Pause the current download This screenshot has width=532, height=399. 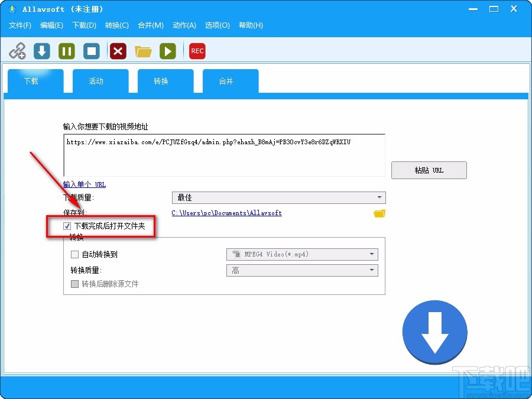(x=66, y=51)
